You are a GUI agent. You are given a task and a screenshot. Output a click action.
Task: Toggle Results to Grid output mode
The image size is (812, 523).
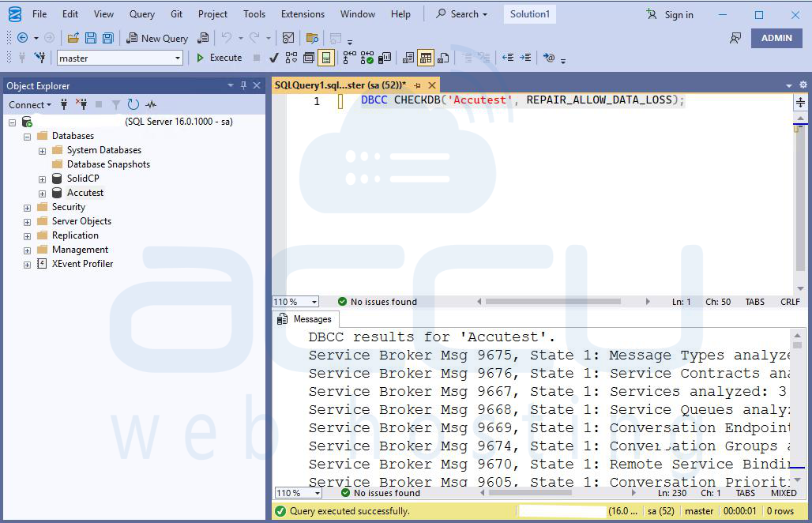tap(426, 58)
